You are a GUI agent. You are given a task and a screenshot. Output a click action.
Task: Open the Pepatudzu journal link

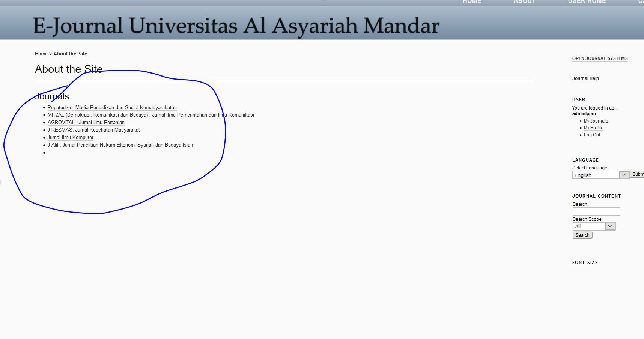(x=112, y=108)
